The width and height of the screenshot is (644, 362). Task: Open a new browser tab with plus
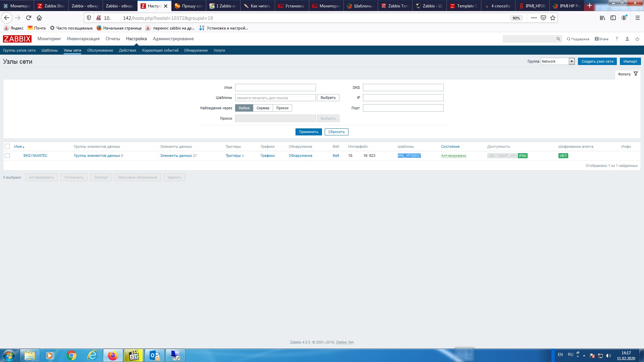click(x=590, y=6)
